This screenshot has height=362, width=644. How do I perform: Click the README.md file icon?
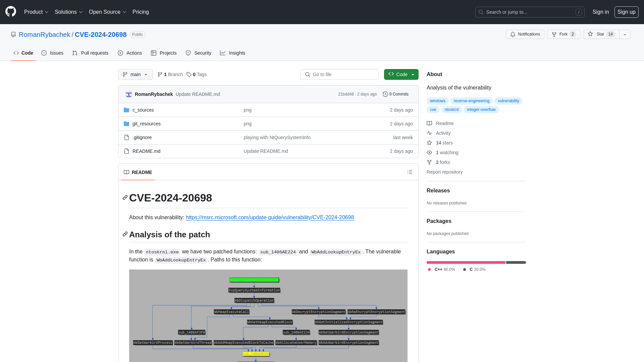(126, 151)
